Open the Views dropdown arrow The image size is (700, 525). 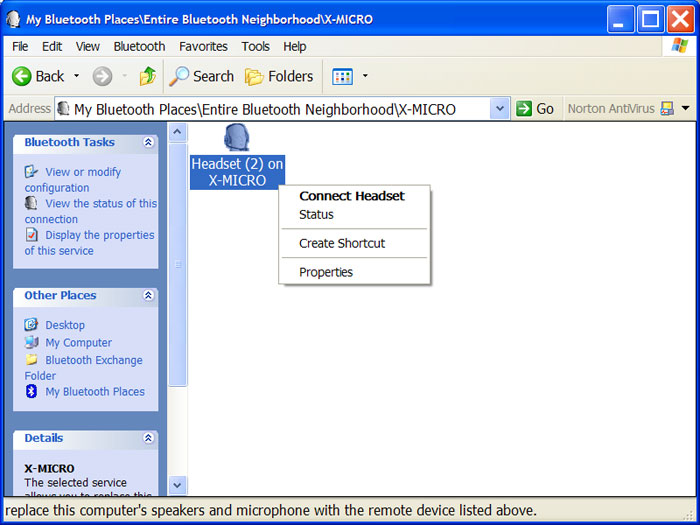click(x=365, y=76)
